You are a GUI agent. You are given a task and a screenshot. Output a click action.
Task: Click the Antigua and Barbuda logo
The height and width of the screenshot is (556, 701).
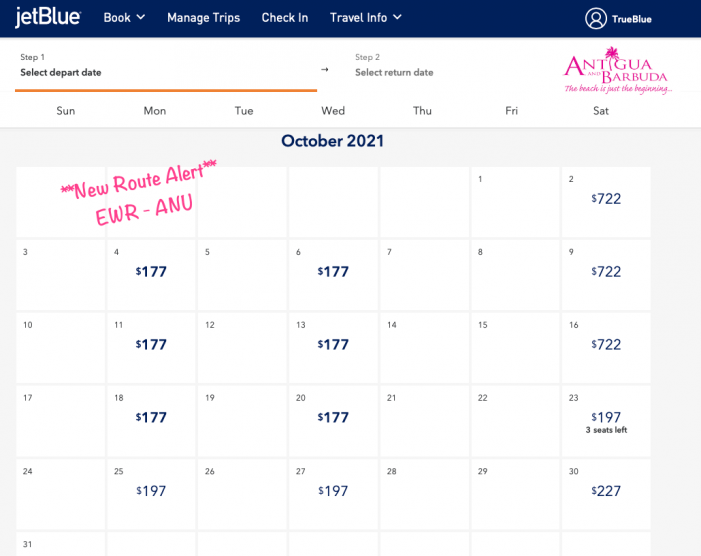(x=617, y=73)
